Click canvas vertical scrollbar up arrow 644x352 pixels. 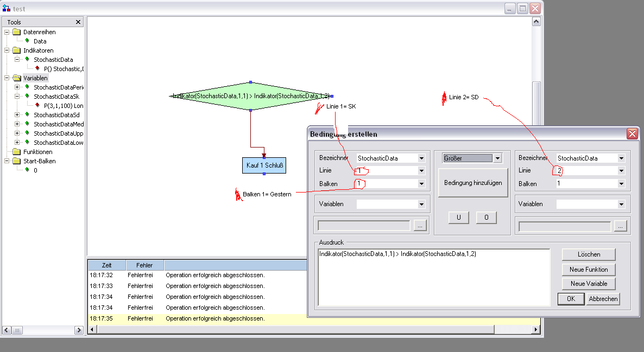[536, 22]
